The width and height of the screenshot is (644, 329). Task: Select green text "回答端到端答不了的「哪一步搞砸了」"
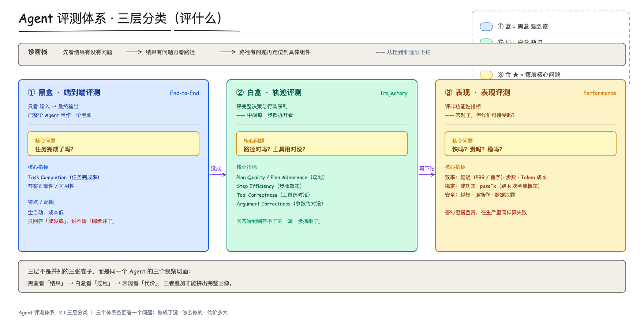280,221
